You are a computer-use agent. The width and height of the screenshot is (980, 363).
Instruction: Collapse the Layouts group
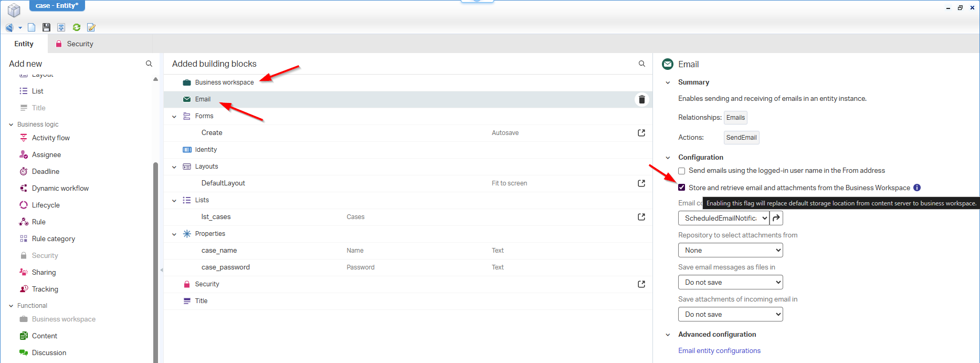click(x=174, y=167)
